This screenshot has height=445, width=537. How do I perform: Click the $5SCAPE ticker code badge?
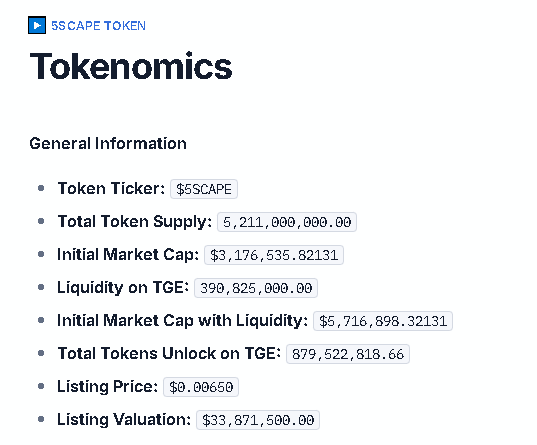click(204, 189)
